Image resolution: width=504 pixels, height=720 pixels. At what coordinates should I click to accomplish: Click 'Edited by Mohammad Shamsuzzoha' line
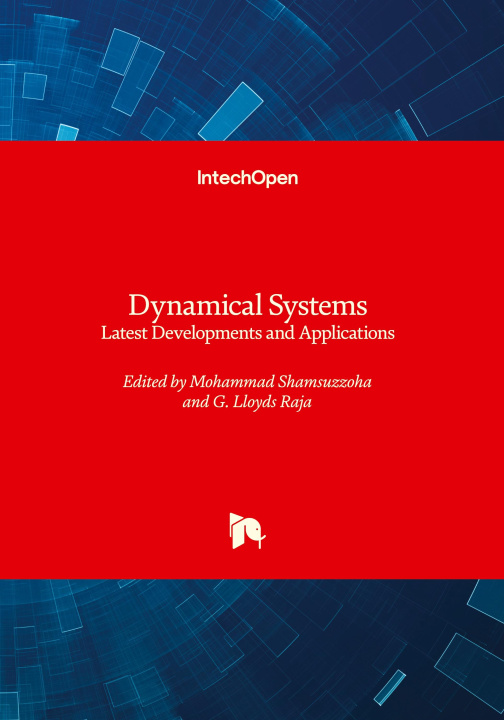[247, 382]
